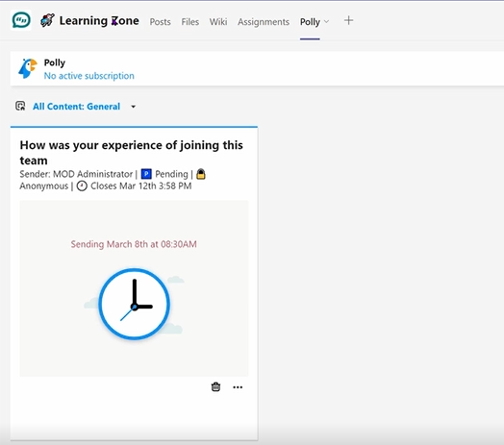The height and width of the screenshot is (445, 504).
Task: Click the Polly parrot logo
Action: [x=28, y=68]
